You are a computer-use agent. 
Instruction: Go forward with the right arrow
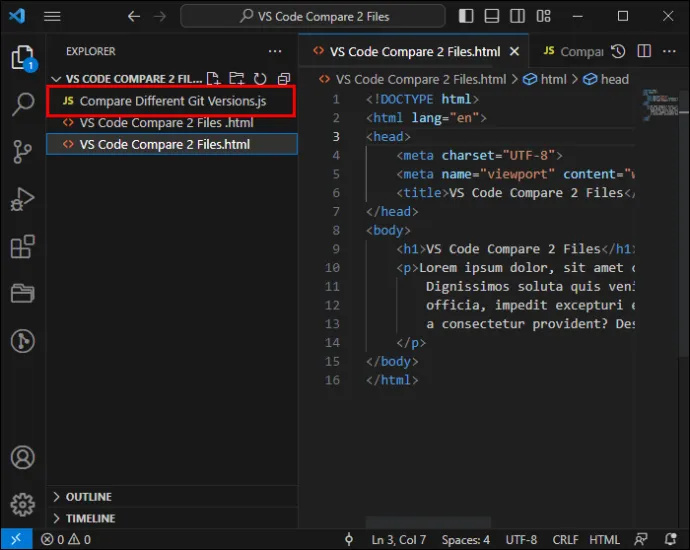click(x=160, y=16)
